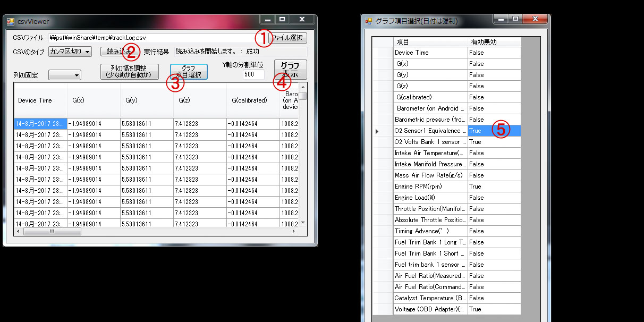Open the 列の固定 dropdown

coord(65,75)
